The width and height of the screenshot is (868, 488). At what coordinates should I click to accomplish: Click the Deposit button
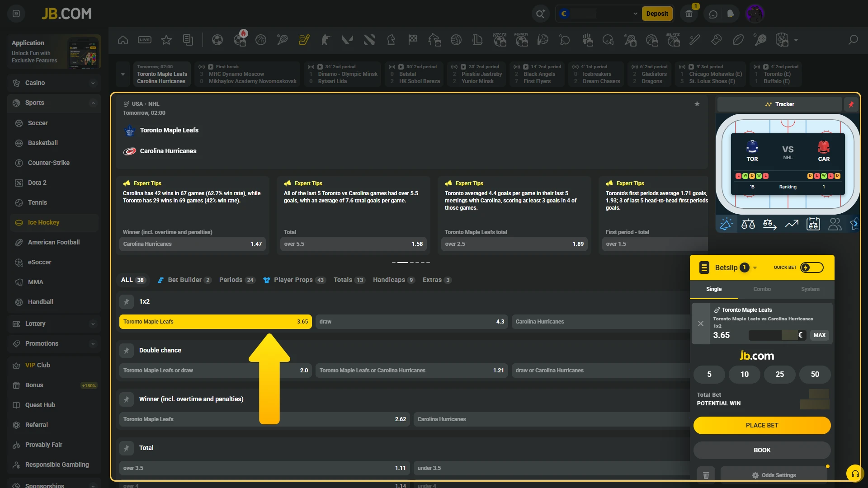tap(657, 14)
